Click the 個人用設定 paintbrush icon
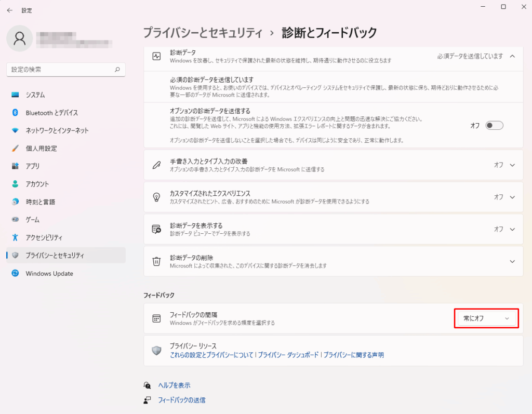Image resolution: width=532 pixels, height=414 pixels. point(15,148)
